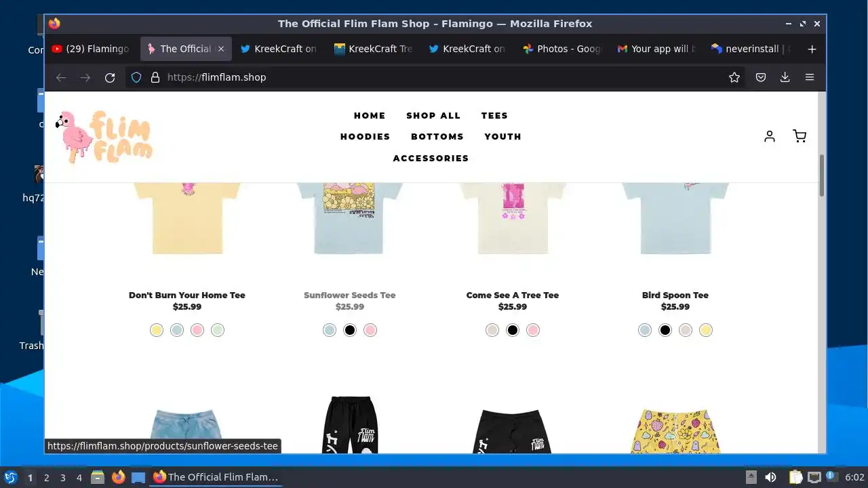Open the Firefox downloads icon
This screenshot has height=488, width=868.
[785, 77]
